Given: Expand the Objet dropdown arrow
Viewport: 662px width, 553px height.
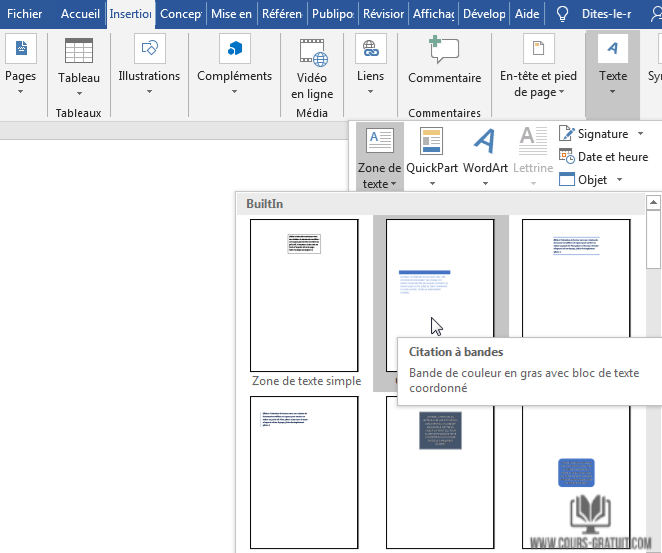Looking at the screenshot, I should coord(620,180).
